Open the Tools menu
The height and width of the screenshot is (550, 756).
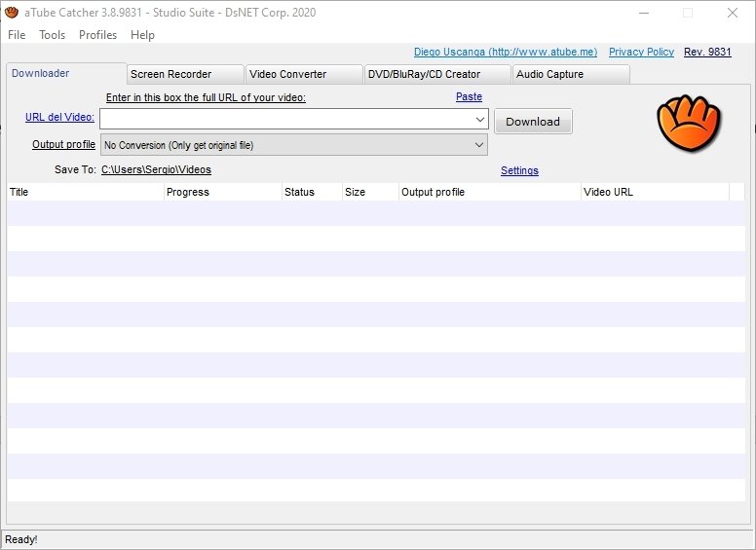tap(52, 35)
